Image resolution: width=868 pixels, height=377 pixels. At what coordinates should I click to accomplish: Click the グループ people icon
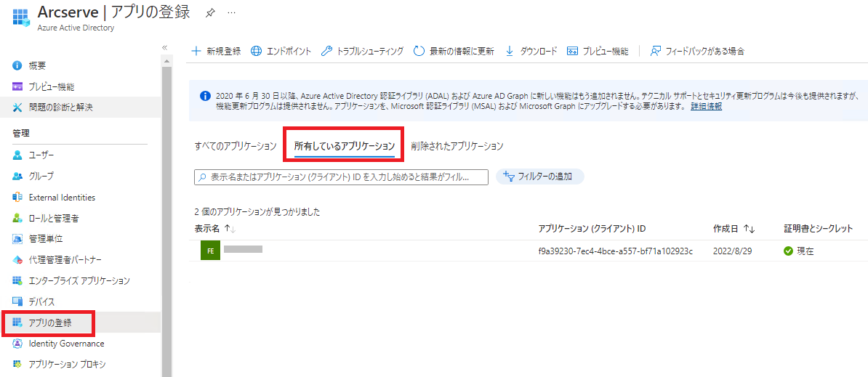tap(17, 177)
